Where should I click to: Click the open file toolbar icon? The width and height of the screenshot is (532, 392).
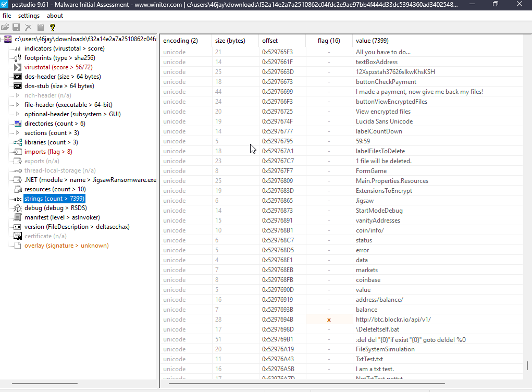pyautogui.click(x=5, y=28)
